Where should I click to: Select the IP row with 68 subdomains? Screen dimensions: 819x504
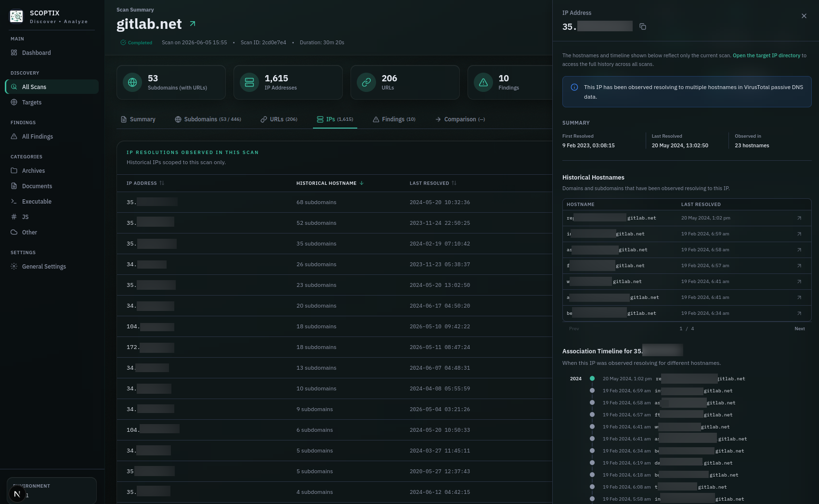click(334, 202)
